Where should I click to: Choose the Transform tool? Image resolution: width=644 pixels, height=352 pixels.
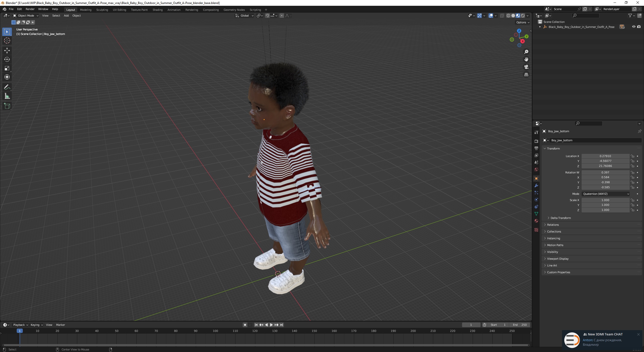(7, 77)
